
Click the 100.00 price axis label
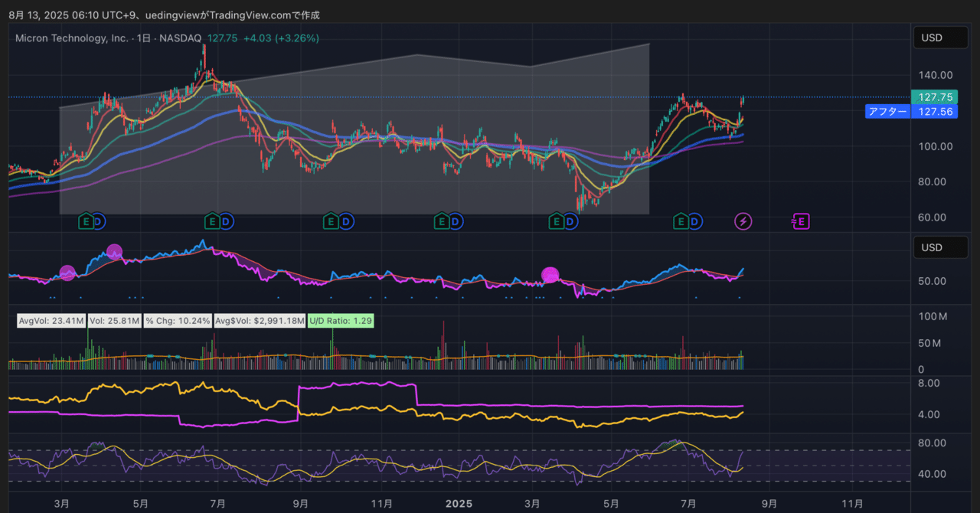[x=936, y=146]
